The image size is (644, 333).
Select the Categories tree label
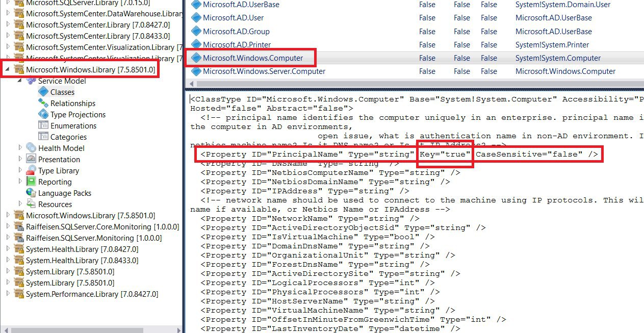pyautogui.click(x=68, y=137)
